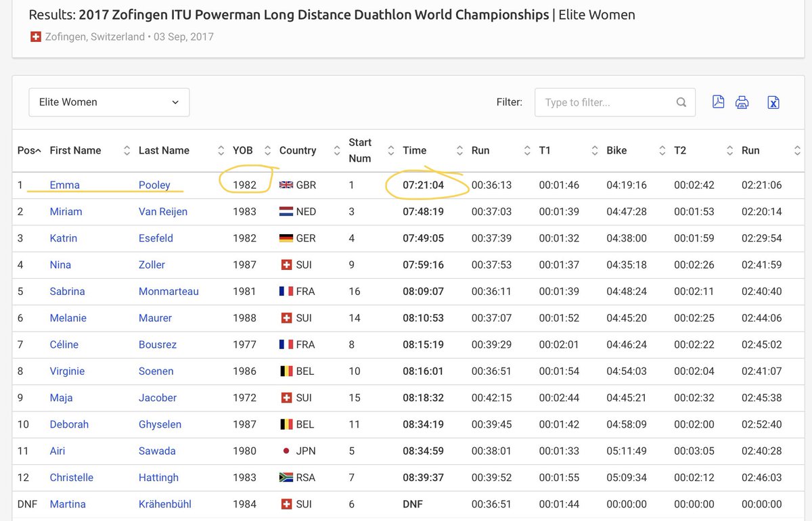
Task: Open athlete link Nina
Action: click(x=60, y=265)
